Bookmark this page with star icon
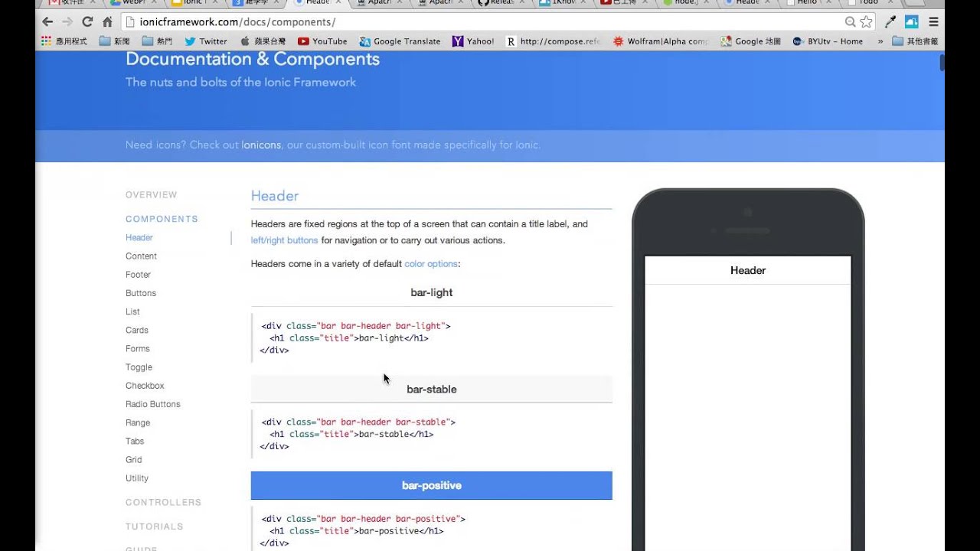This screenshot has width=980, height=551. pos(866,22)
